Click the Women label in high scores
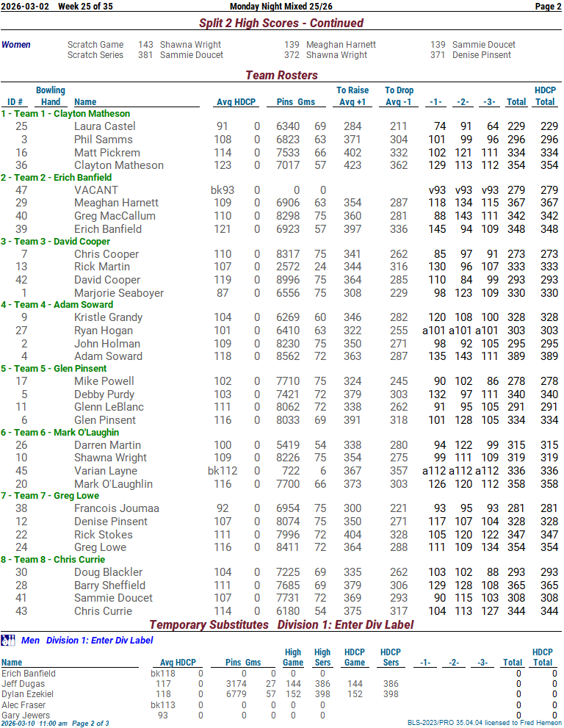The width and height of the screenshot is (564, 728). [x=16, y=45]
